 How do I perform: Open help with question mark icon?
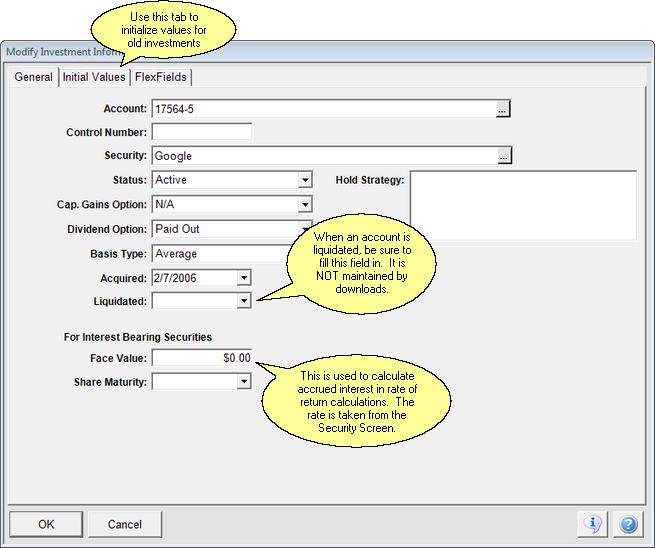tap(627, 524)
